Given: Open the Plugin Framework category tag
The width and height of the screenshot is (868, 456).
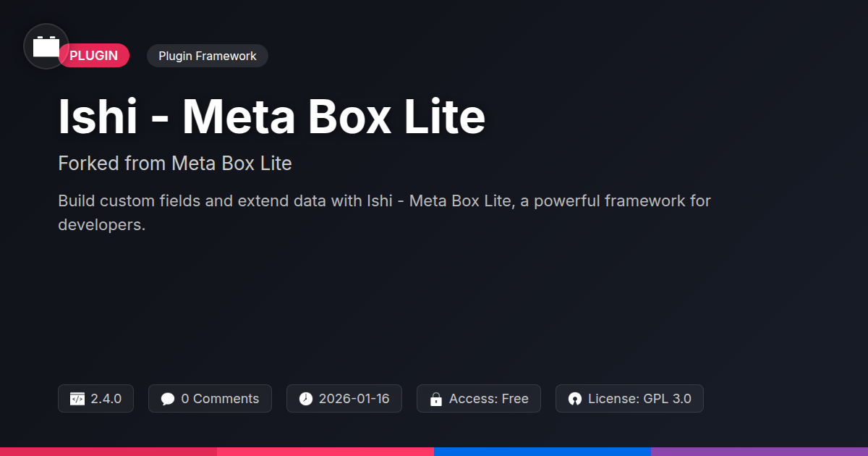Looking at the screenshot, I should point(207,56).
